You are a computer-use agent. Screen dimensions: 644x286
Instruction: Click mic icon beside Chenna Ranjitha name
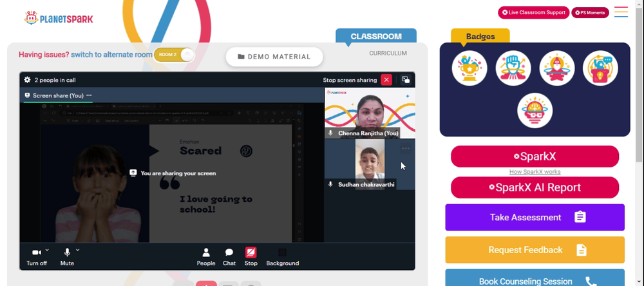[x=330, y=133]
